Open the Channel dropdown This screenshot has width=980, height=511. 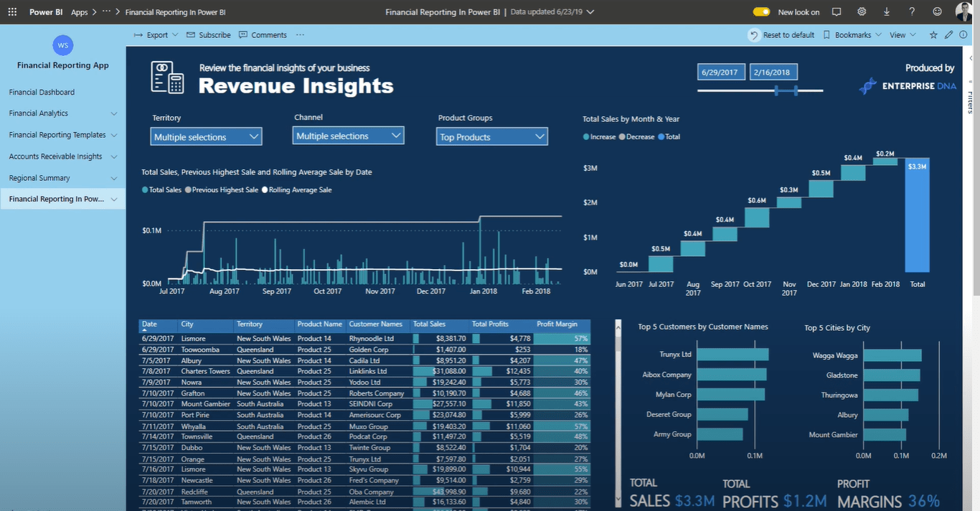[x=349, y=136]
